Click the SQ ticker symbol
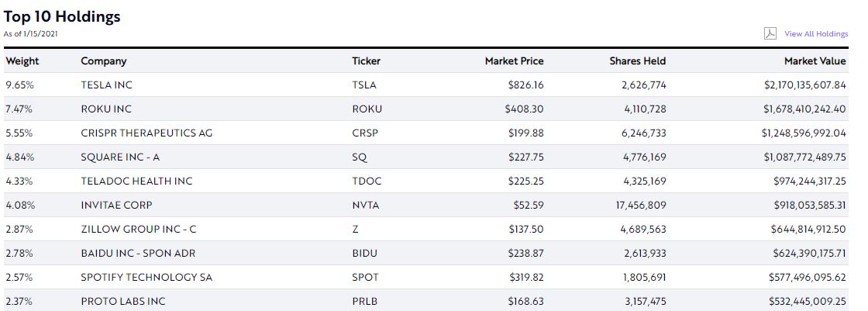The height and width of the screenshot is (311, 868). pyautogui.click(x=360, y=157)
